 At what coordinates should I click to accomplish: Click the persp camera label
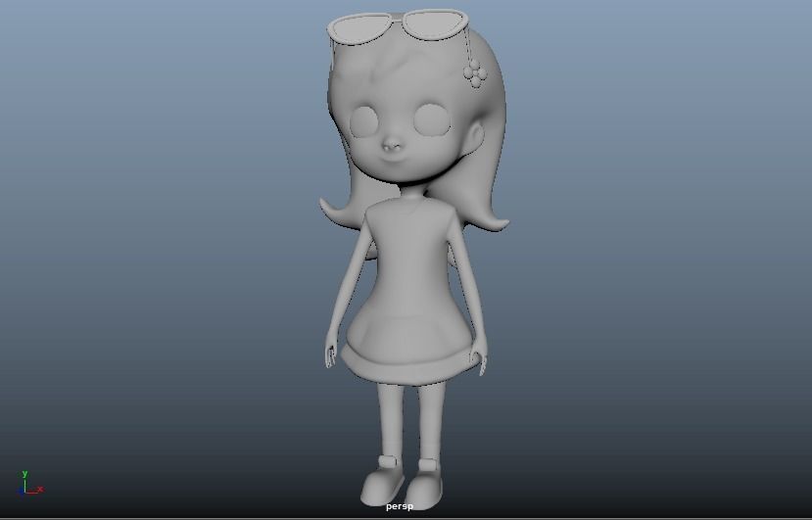point(400,506)
